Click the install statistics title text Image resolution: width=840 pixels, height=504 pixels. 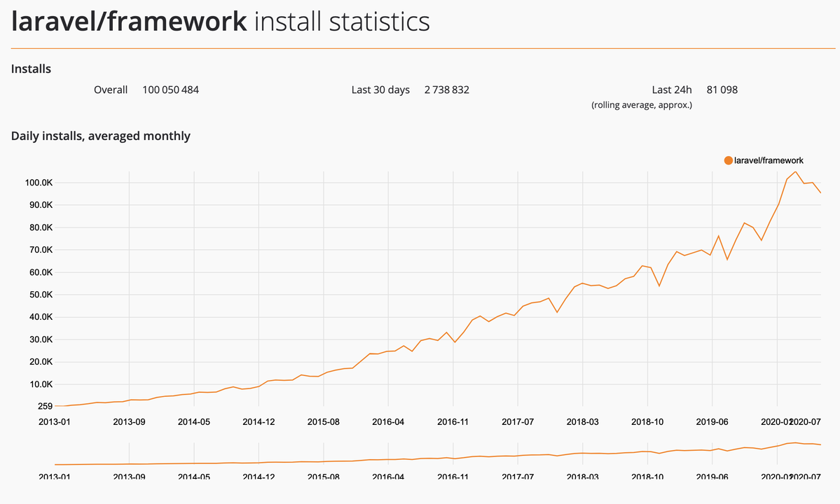click(x=342, y=21)
